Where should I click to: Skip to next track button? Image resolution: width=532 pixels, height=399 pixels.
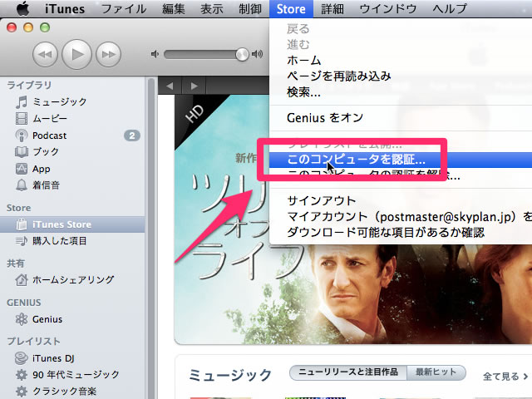click(x=109, y=54)
